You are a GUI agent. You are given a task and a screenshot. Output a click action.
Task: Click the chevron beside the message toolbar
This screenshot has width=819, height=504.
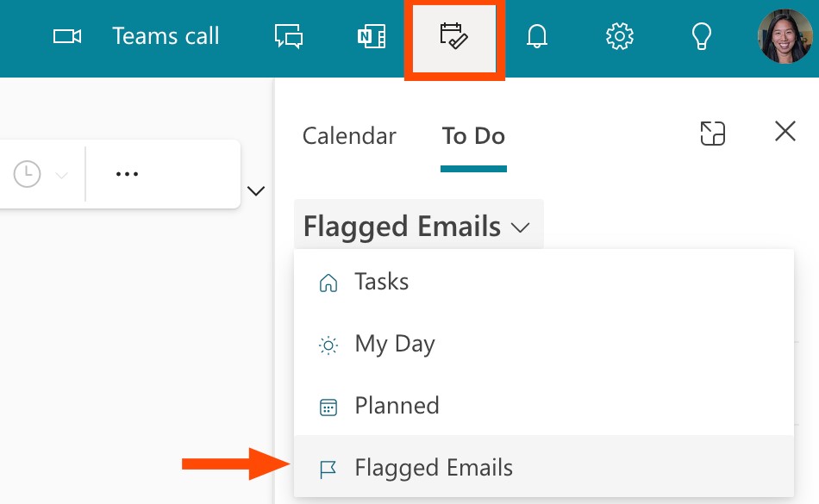click(256, 190)
